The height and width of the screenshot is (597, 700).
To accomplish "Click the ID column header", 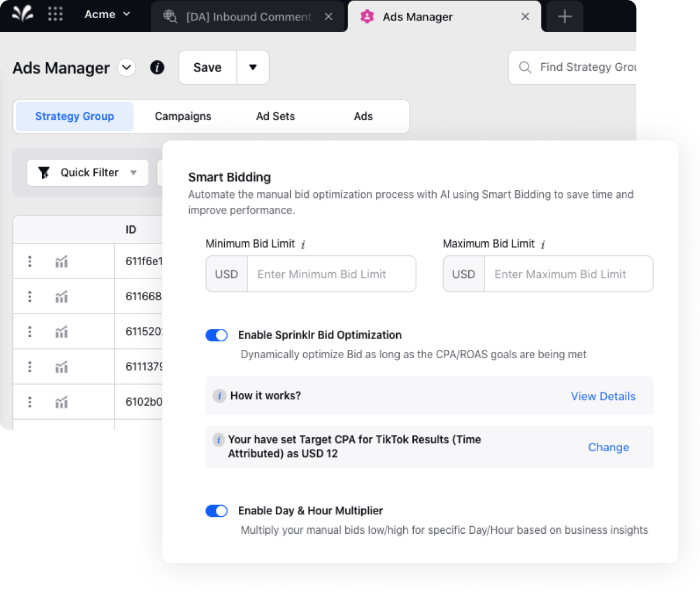I will (131, 229).
